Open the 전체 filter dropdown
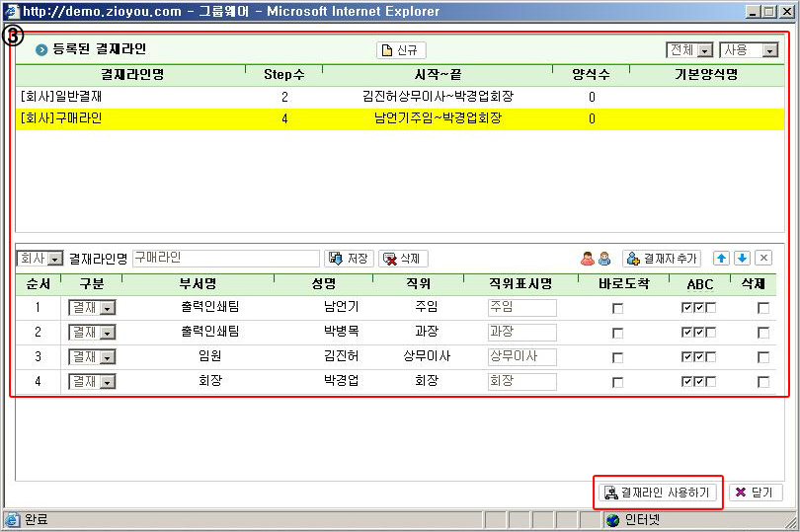Viewport: 800px width, 532px height. click(x=690, y=50)
